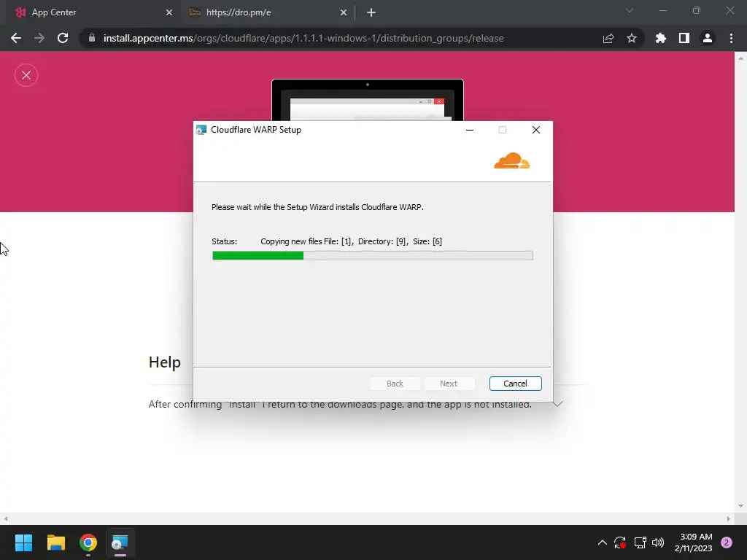The height and width of the screenshot is (560, 747).
Task: Go back in Chrome
Action: tap(16, 38)
